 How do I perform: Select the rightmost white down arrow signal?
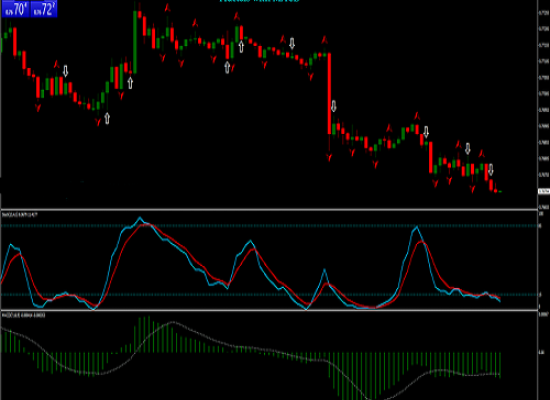tap(491, 169)
